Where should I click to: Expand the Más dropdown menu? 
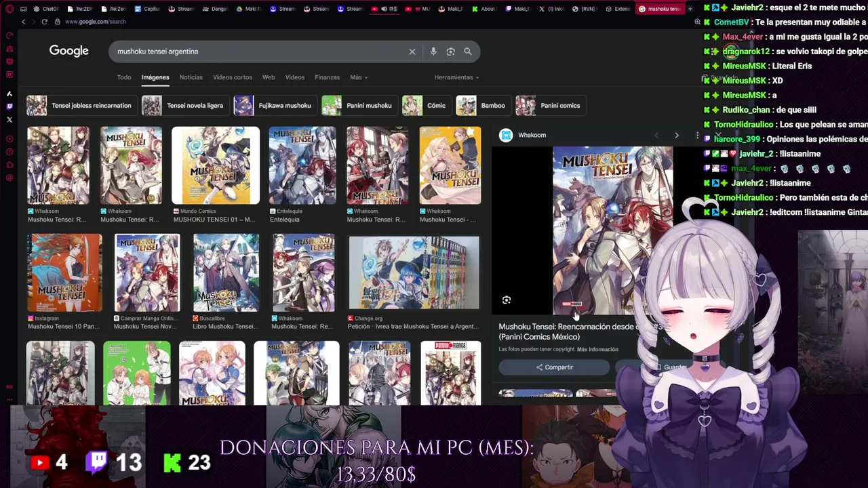pos(359,77)
